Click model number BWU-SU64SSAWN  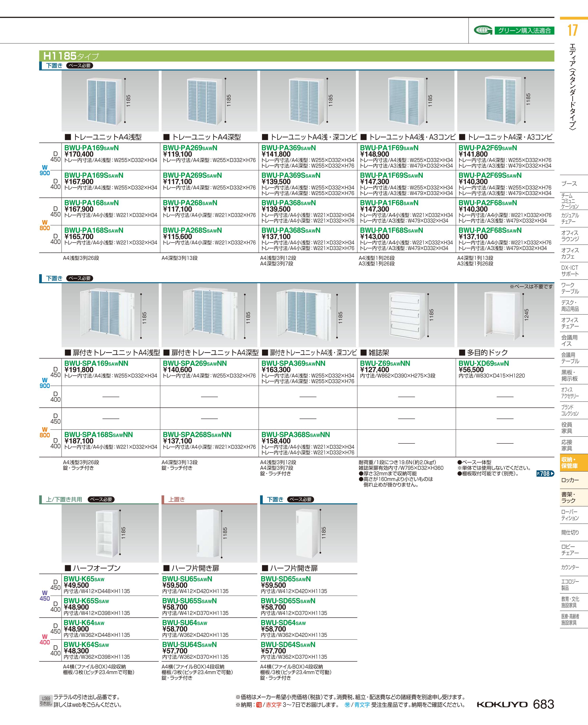[x=189, y=645]
